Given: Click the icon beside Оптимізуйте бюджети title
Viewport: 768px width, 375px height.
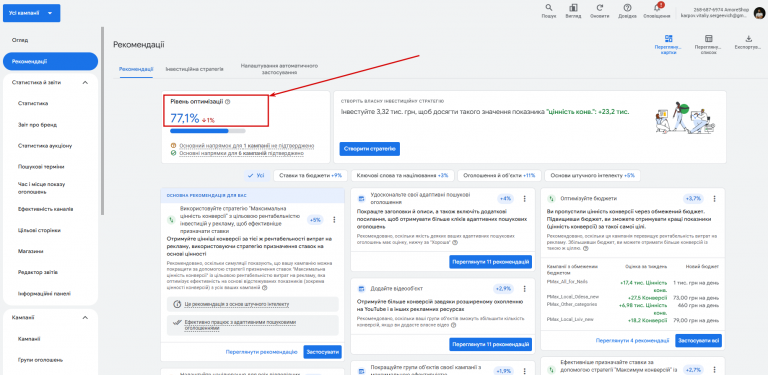Looking at the screenshot, I should (552, 199).
